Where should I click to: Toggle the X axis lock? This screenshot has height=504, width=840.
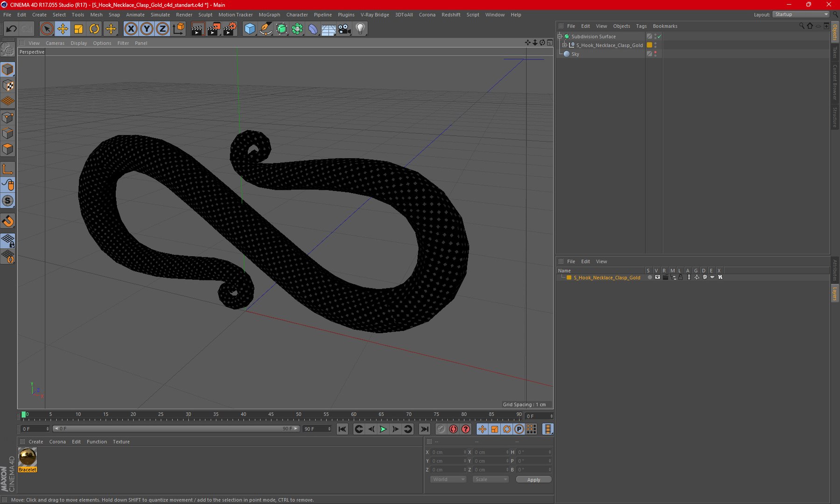(131, 29)
